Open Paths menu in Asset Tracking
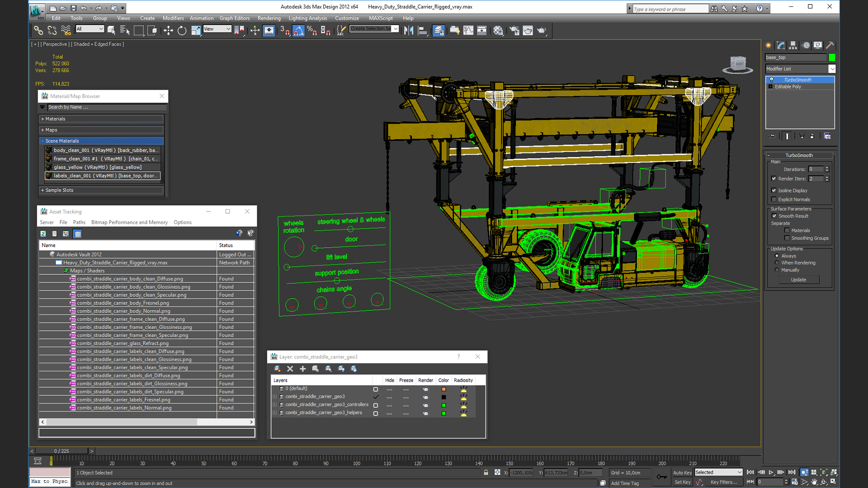The width and height of the screenshot is (868, 488). pyautogui.click(x=79, y=222)
